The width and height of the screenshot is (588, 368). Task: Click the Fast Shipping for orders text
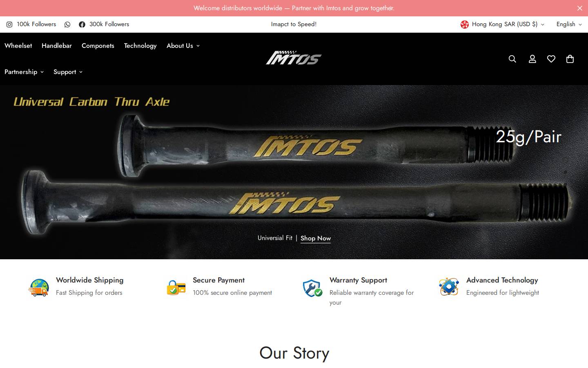[x=89, y=293]
